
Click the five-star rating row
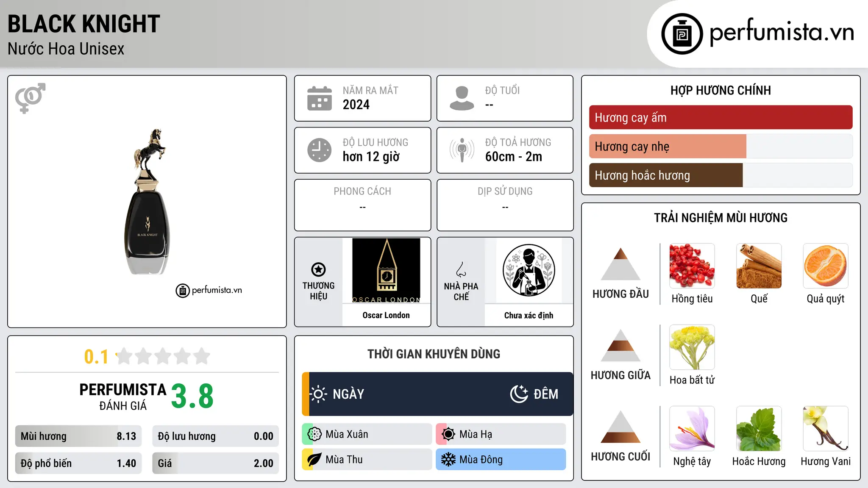163,356
